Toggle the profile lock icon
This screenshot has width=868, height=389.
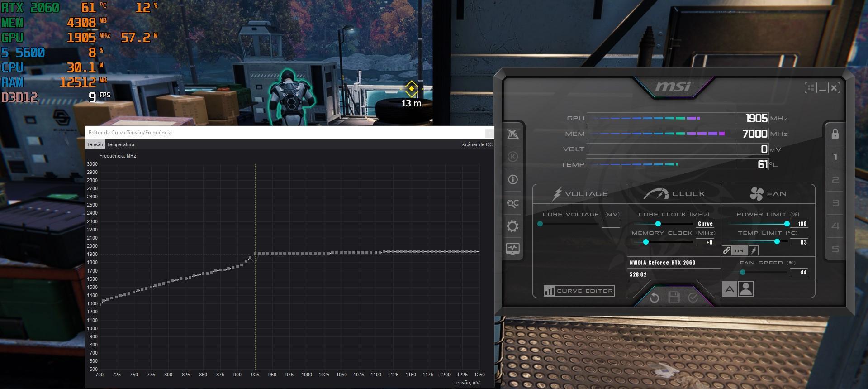click(x=835, y=134)
